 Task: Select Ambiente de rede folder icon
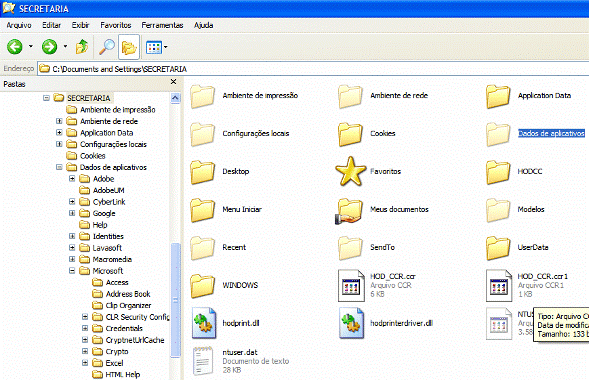point(350,96)
